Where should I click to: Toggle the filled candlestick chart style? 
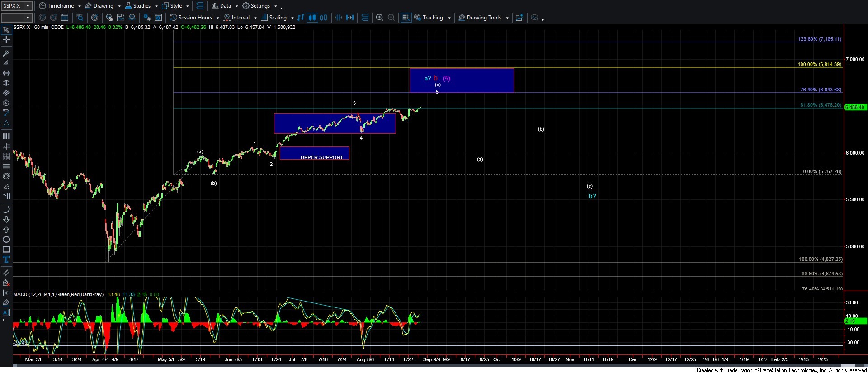tap(312, 18)
